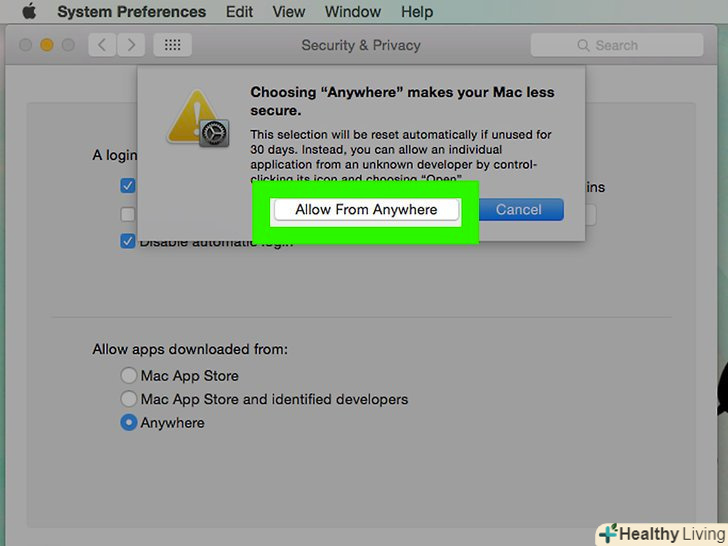This screenshot has height=546, width=728.
Task: Open the Apple menu
Action: (29, 11)
